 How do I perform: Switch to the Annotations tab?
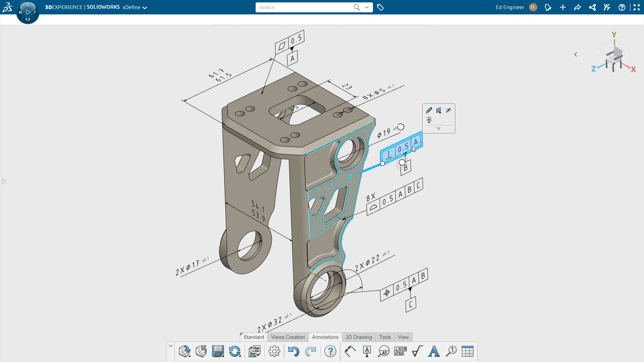pos(325,337)
